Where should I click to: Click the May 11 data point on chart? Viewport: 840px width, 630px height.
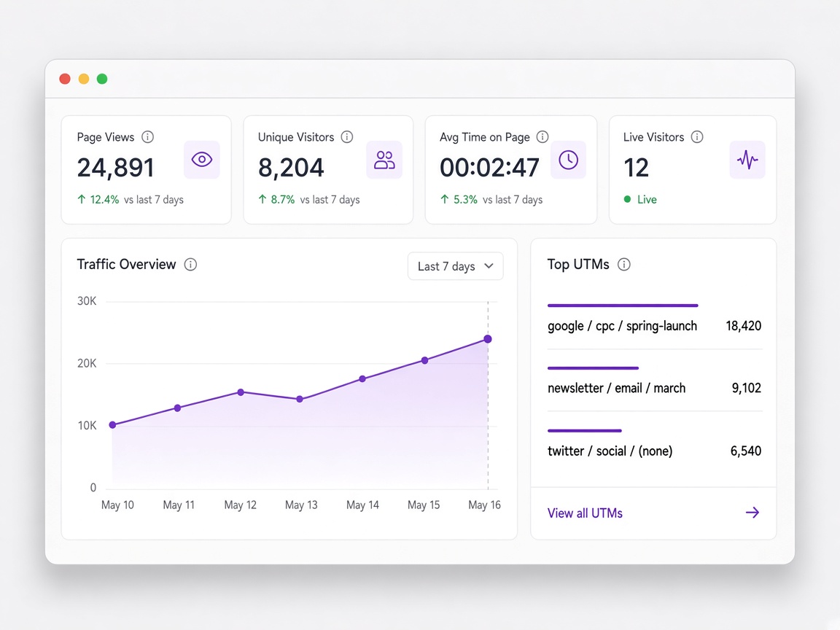(178, 408)
